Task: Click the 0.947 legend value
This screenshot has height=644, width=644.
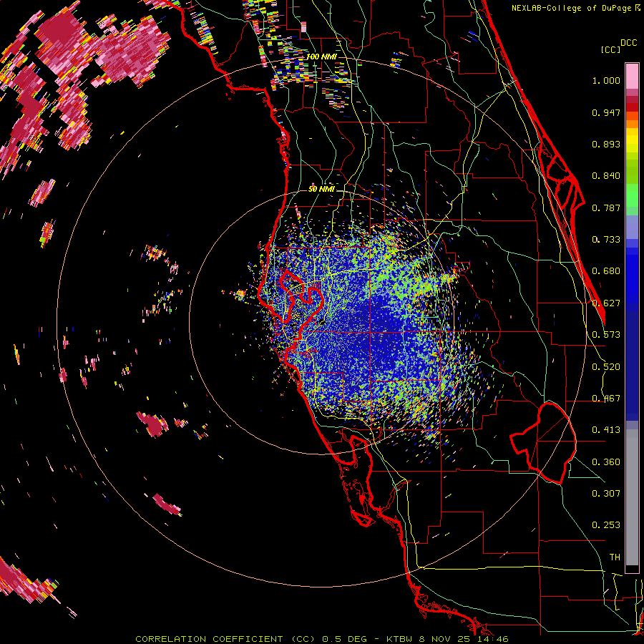Action: point(606,112)
